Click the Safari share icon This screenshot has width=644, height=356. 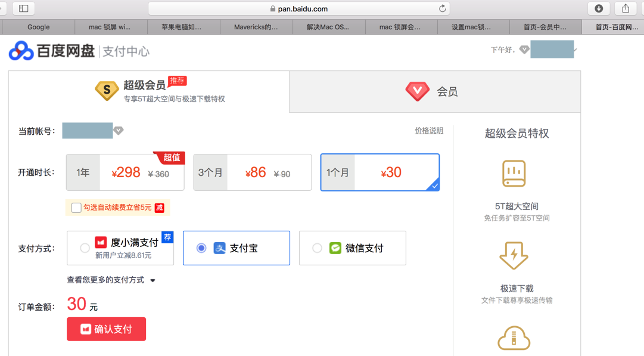pyautogui.click(x=626, y=8)
